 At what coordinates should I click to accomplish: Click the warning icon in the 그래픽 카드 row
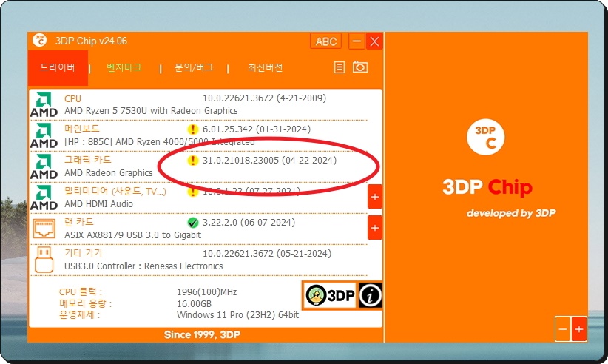coord(193,161)
